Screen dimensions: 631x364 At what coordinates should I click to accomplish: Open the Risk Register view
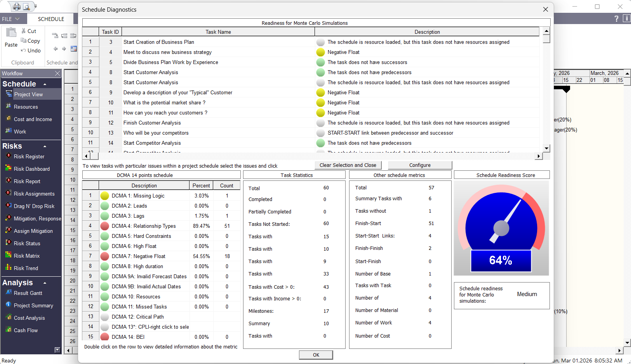[29, 156]
